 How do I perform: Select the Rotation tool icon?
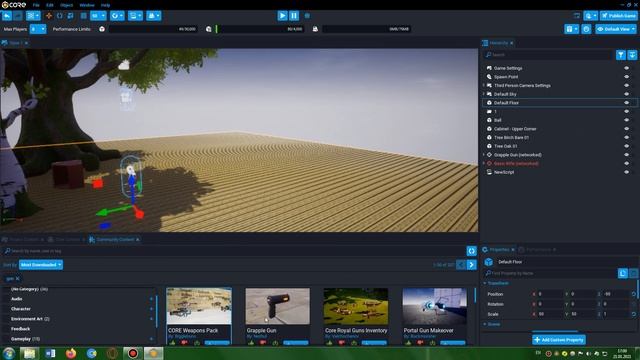coord(60,16)
